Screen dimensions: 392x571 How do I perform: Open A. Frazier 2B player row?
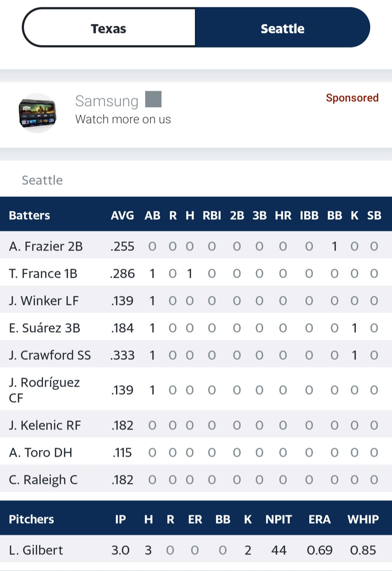coord(46,246)
